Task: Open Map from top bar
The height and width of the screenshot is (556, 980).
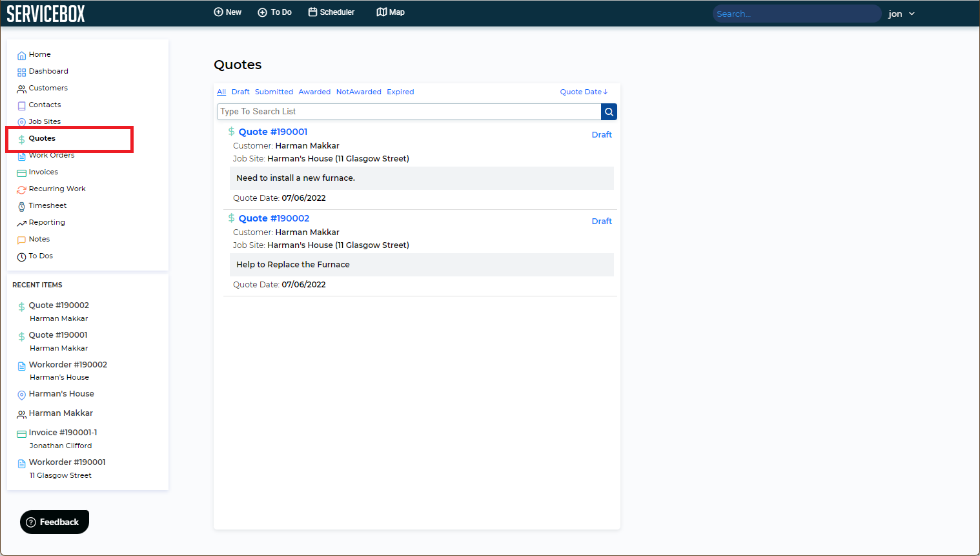Action: point(391,12)
